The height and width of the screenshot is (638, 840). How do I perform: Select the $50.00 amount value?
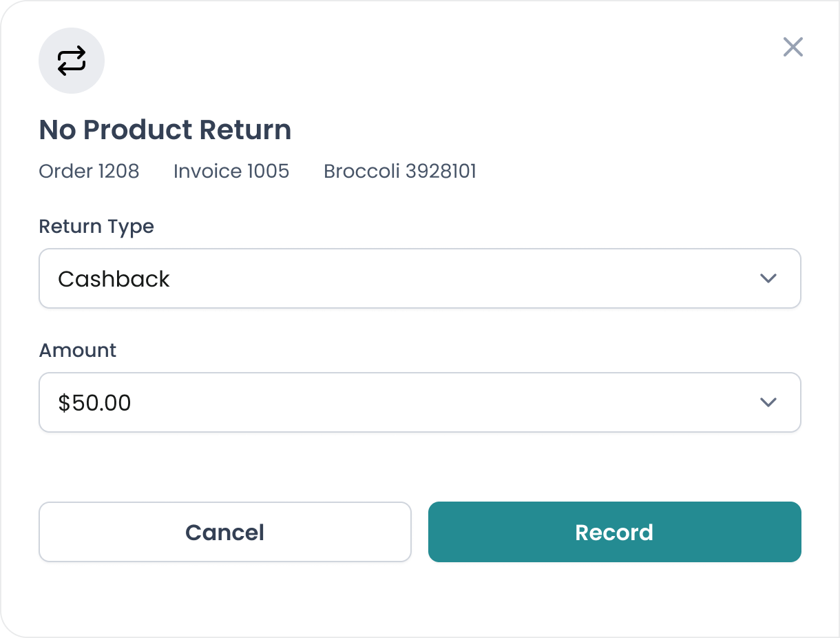(x=94, y=403)
